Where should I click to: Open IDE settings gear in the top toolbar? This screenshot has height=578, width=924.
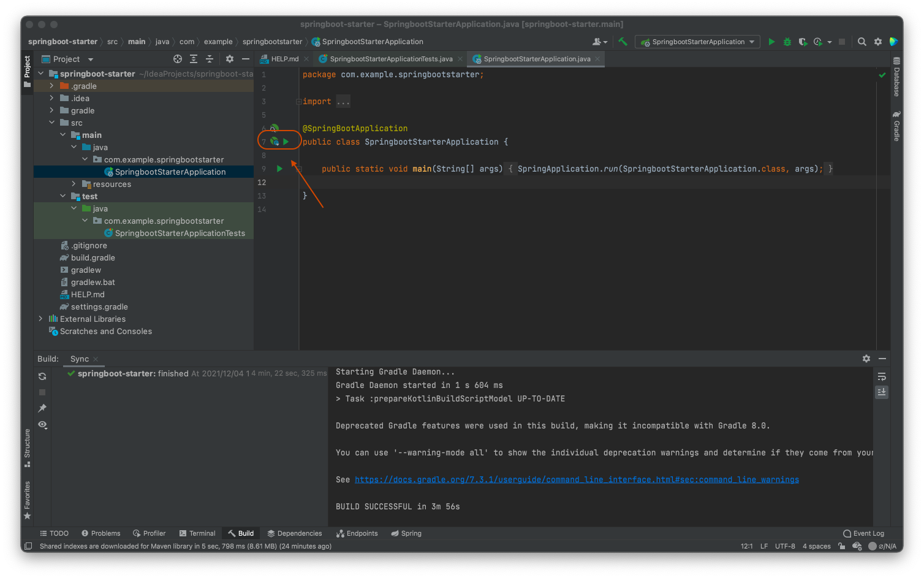[878, 42]
